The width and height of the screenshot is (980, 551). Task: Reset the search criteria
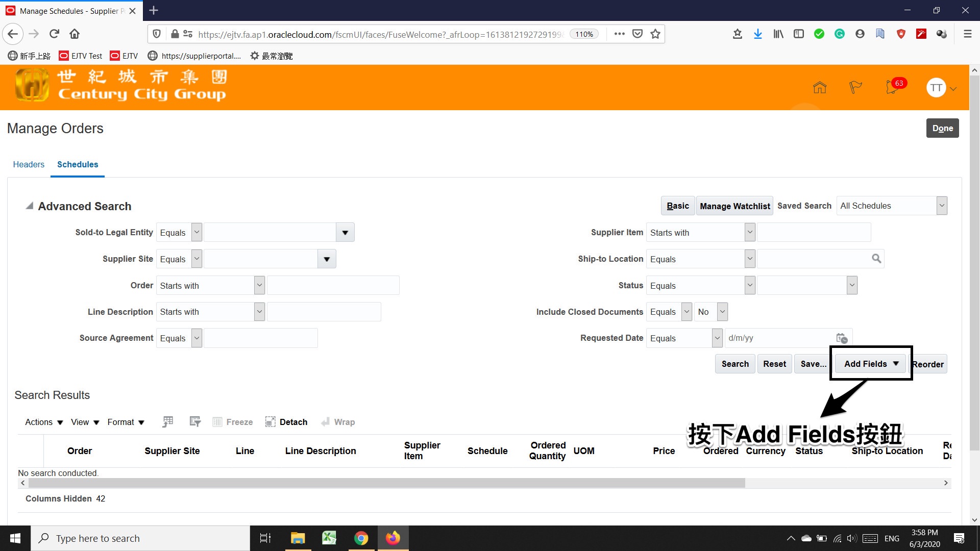(x=774, y=364)
